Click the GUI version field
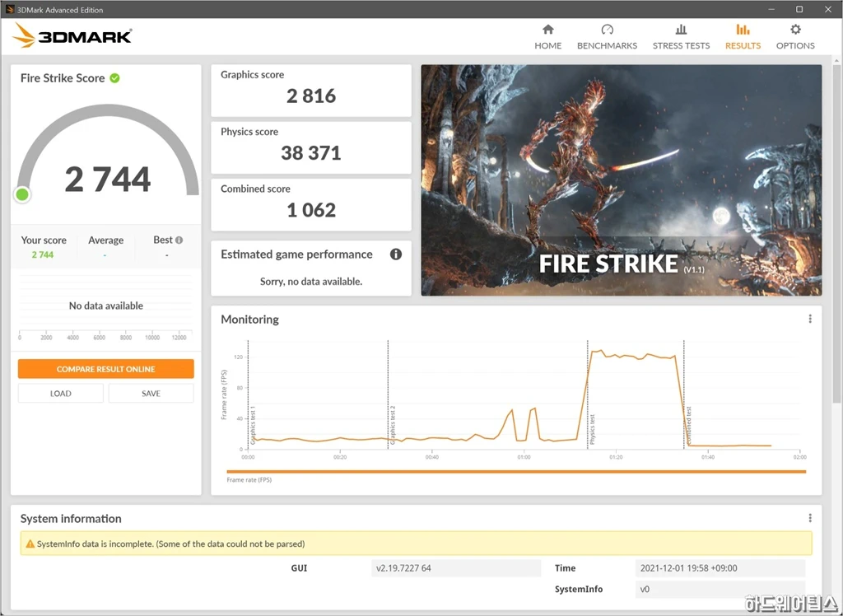843x616 pixels. click(456, 568)
